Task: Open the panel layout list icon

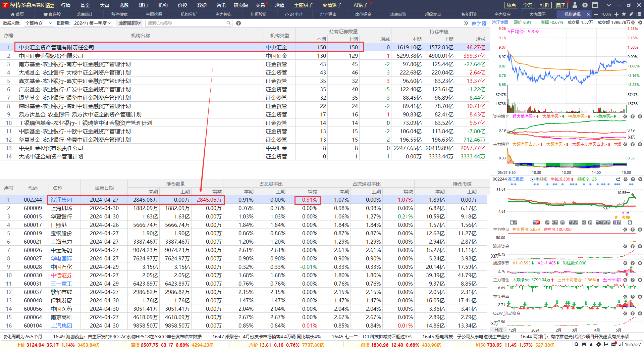Action: click(x=639, y=14)
